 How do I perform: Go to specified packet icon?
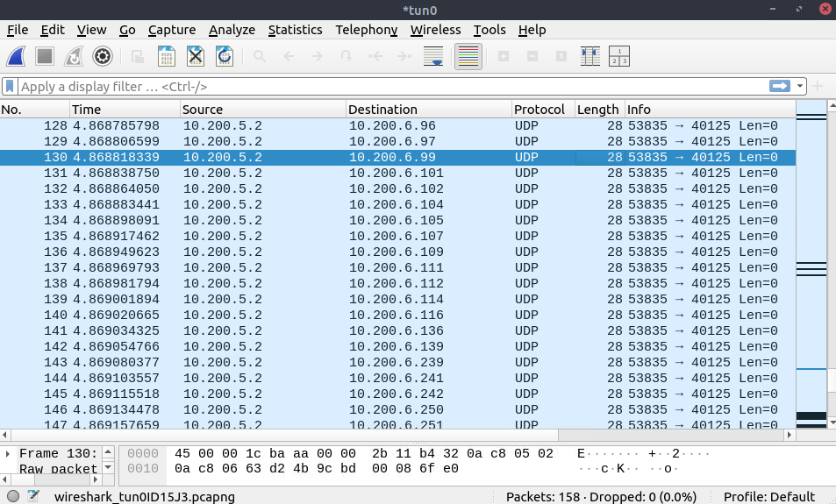[346, 56]
